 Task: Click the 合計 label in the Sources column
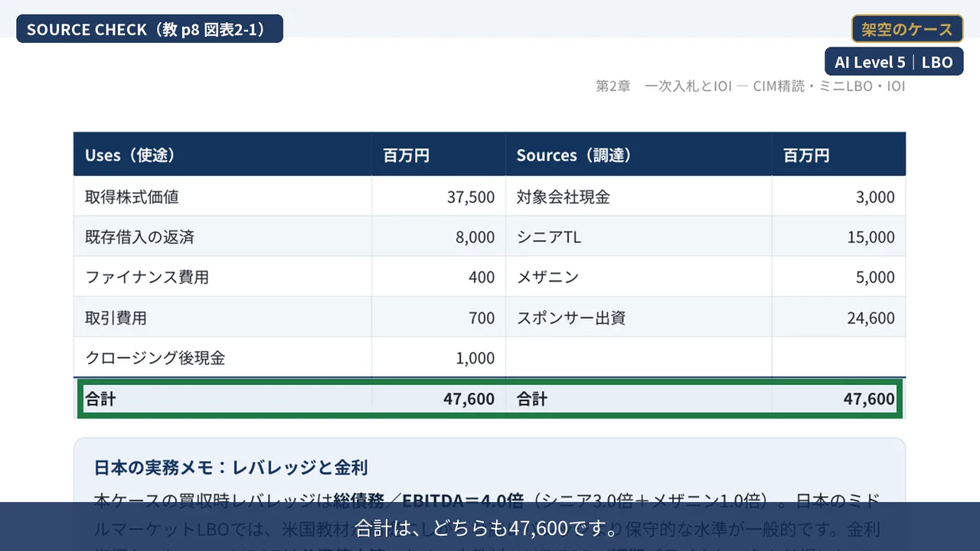[x=531, y=399]
